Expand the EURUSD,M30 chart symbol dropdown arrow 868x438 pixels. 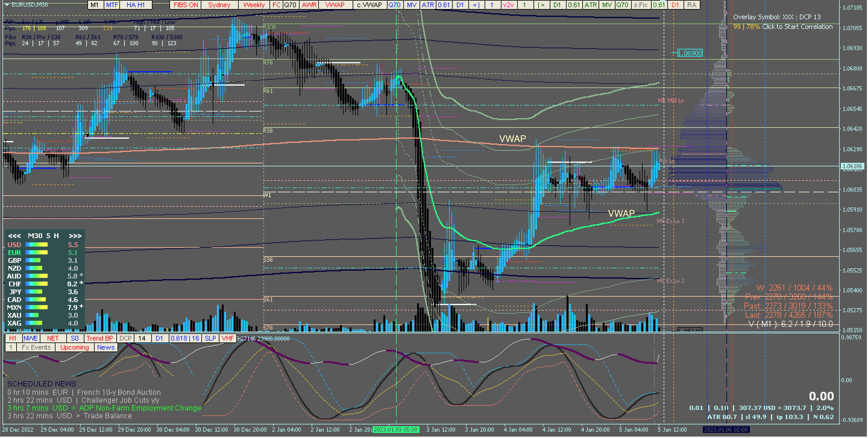[x=6, y=5]
